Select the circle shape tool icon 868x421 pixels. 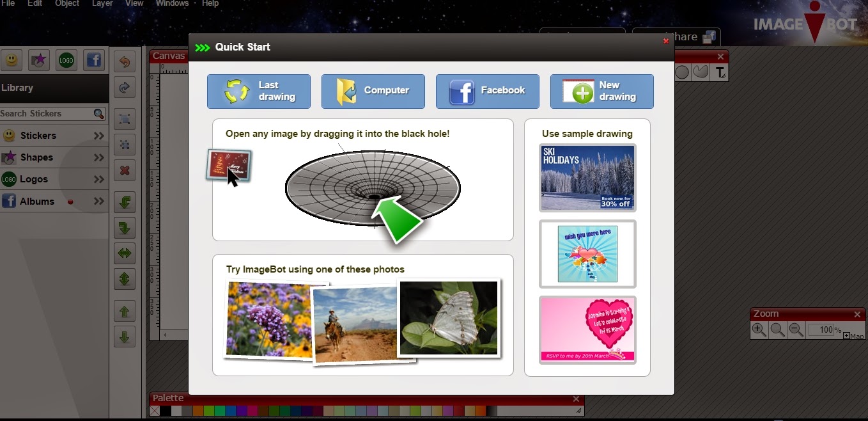coord(682,72)
